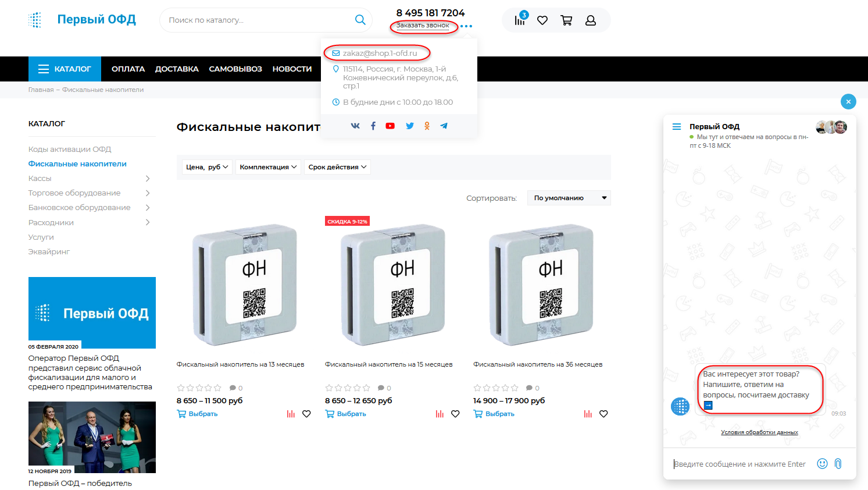Open YouTube social icon
Image resolution: width=868 pixels, height=490 pixels.
pos(390,126)
